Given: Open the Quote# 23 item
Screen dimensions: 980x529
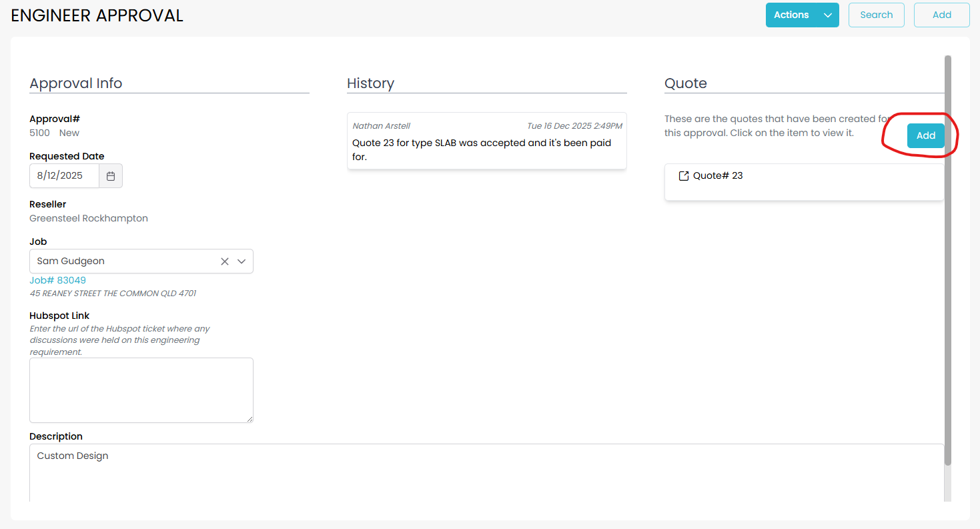Looking at the screenshot, I should point(718,176).
